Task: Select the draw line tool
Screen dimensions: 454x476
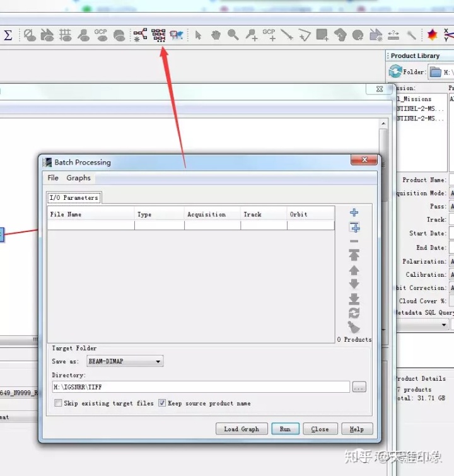Action: coord(287,35)
